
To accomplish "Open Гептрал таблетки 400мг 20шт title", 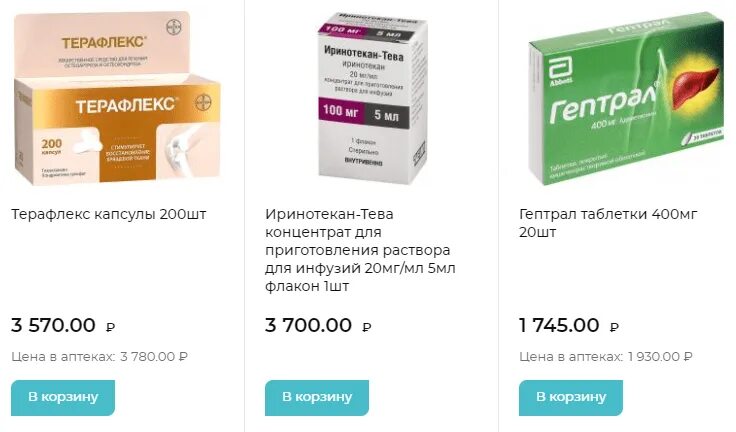I will tap(608, 223).
